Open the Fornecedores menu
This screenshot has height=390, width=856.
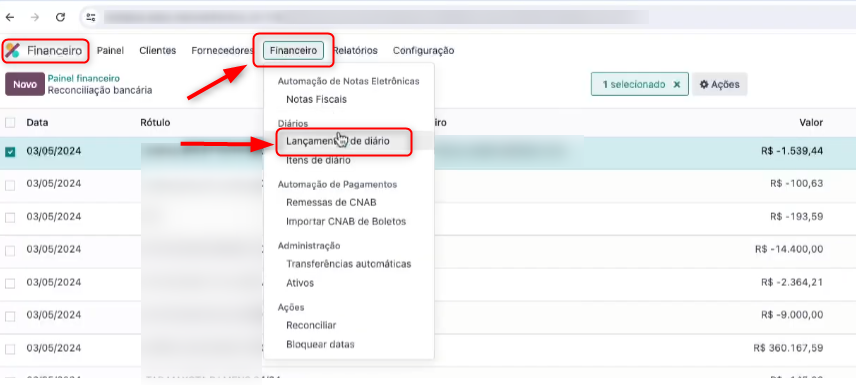click(x=223, y=50)
